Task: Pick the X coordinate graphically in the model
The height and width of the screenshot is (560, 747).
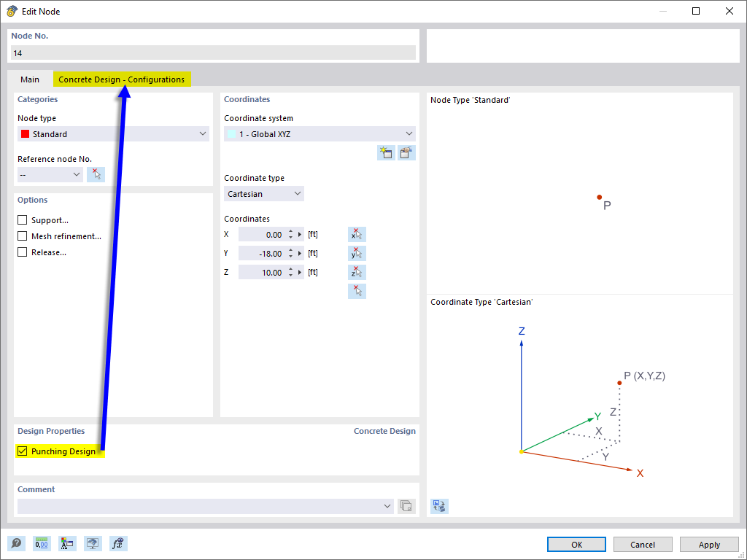Action: [x=357, y=234]
